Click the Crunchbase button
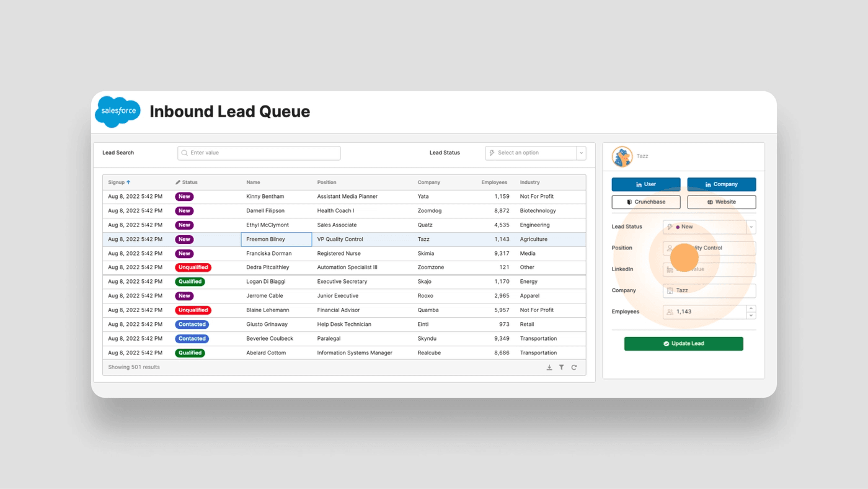 [645, 202]
